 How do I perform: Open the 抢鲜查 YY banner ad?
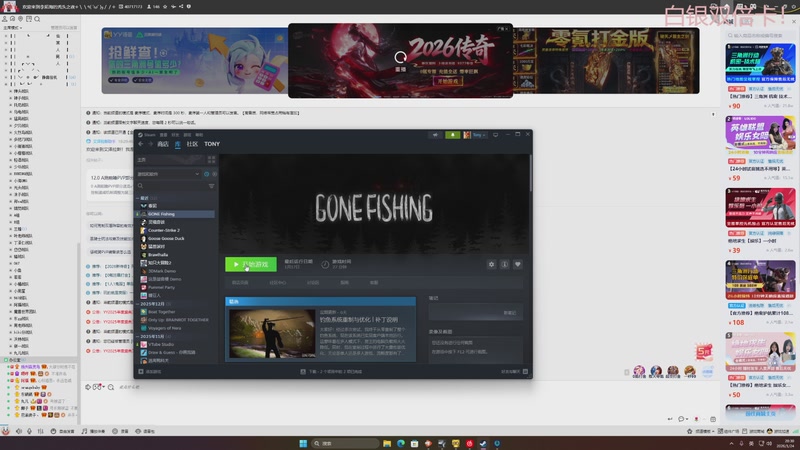pyautogui.click(x=194, y=61)
